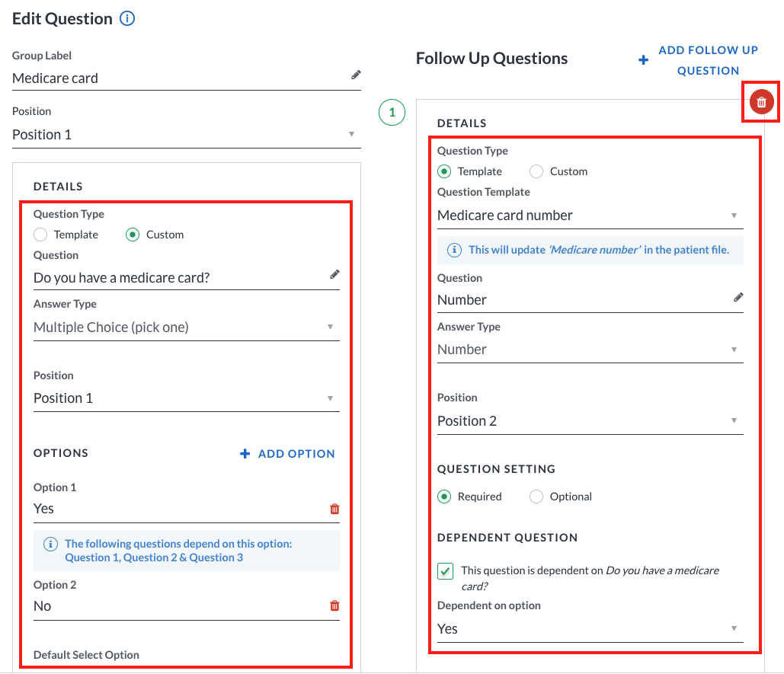This screenshot has width=784, height=674.
Task: Click the pencil next to 'Do you have a medicare card?'
Action: (334, 274)
